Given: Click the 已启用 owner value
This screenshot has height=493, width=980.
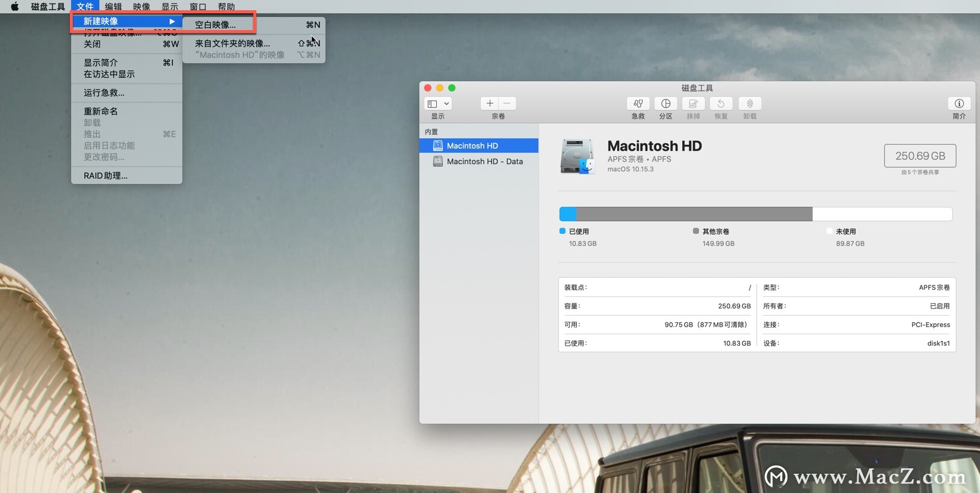Looking at the screenshot, I should click(x=940, y=306).
